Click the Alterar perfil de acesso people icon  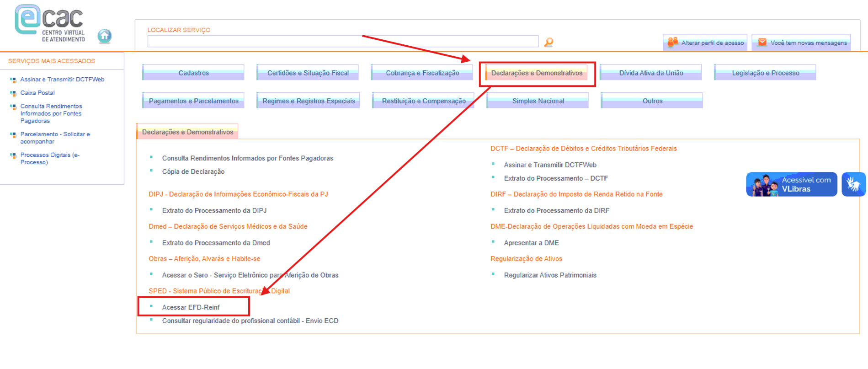[x=672, y=43]
